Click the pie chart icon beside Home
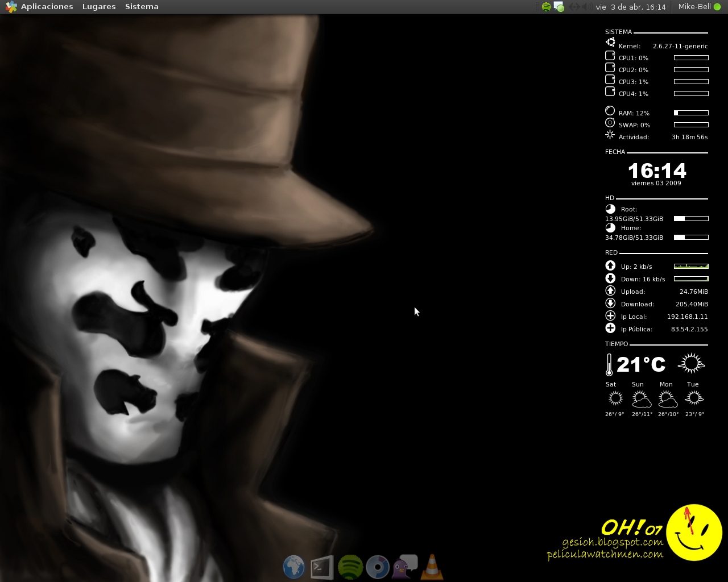728x582 pixels. click(x=610, y=227)
